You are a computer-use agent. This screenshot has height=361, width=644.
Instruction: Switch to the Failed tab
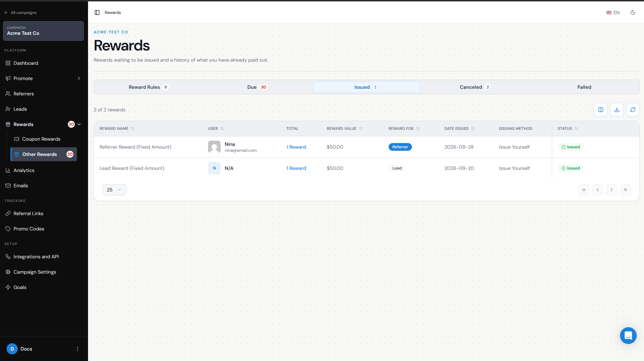[x=584, y=87]
